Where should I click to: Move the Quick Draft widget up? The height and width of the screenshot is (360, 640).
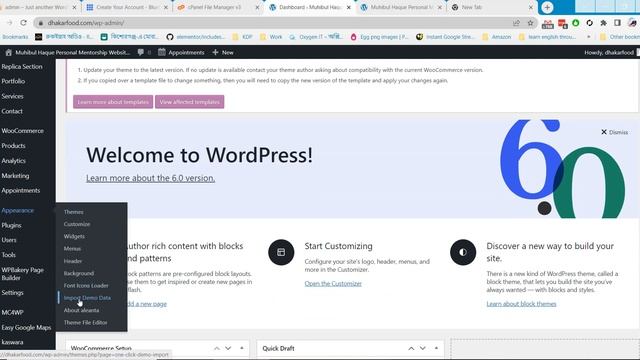[x=411, y=348]
